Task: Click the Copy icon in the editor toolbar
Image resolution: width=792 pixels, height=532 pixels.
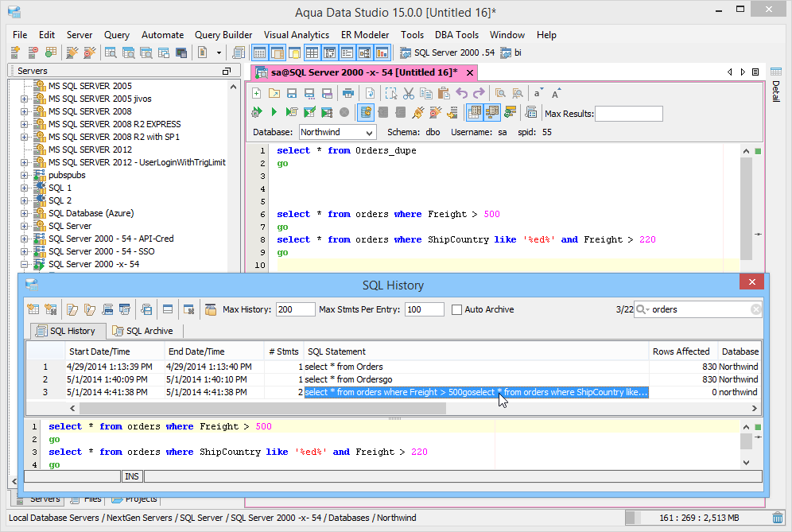Action: (x=425, y=94)
